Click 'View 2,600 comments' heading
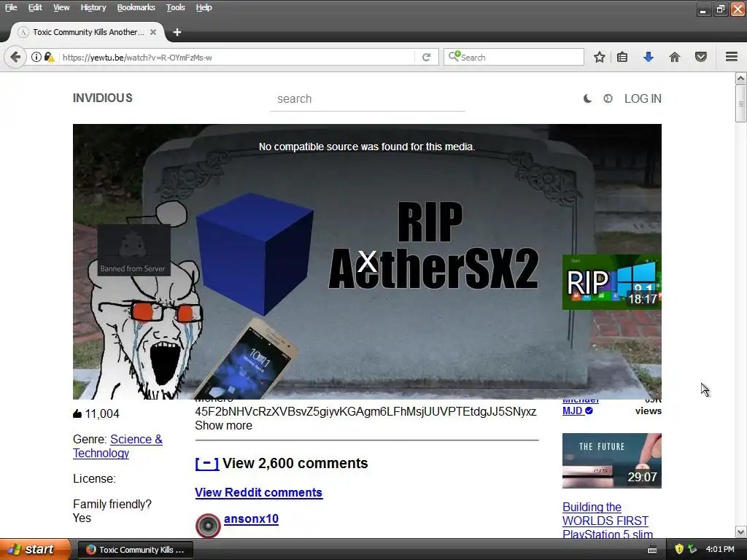 tap(295, 463)
